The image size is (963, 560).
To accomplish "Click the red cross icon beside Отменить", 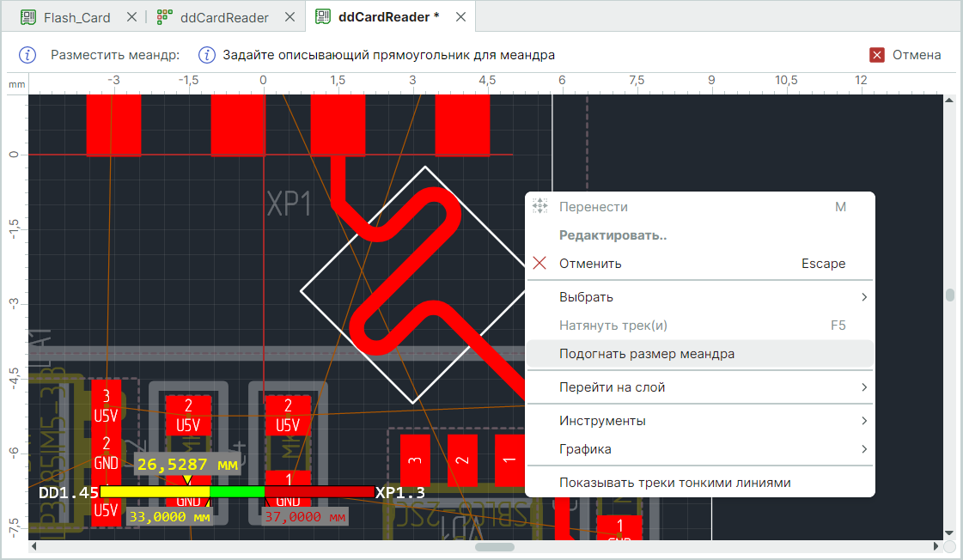I will pyautogui.click(x=539, y=264).
